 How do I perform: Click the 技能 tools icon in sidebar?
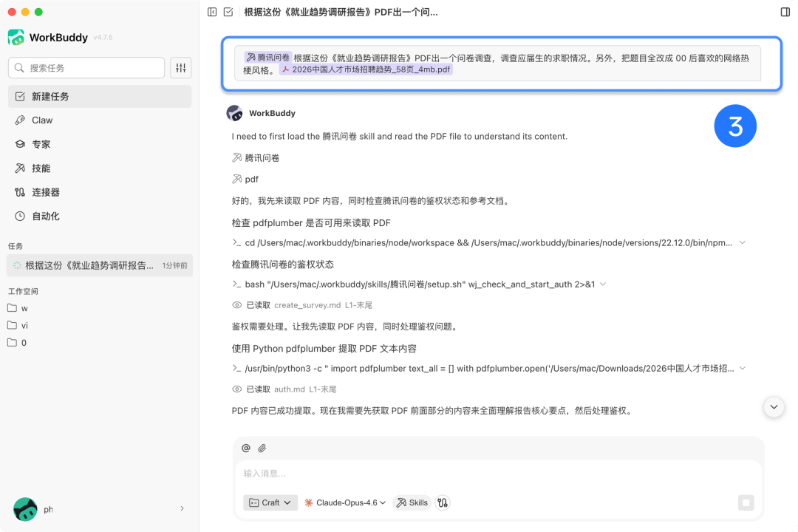click(20, 168)
